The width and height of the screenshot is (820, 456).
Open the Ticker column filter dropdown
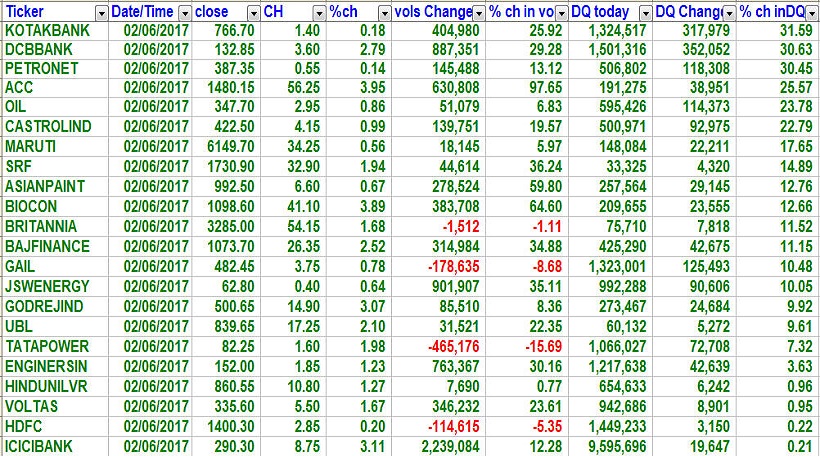point(101,13)
